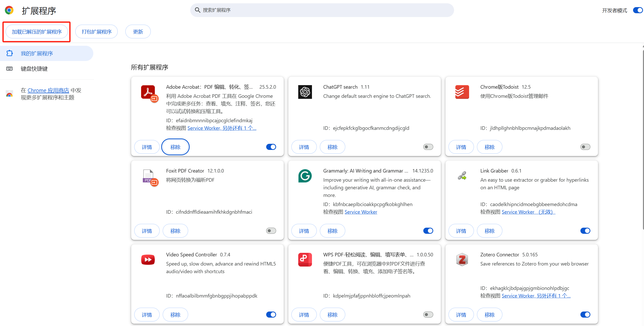Open the Chrome 应用商店 link
The height and width of the screenshot is (326, 644).
coord(48,90)
